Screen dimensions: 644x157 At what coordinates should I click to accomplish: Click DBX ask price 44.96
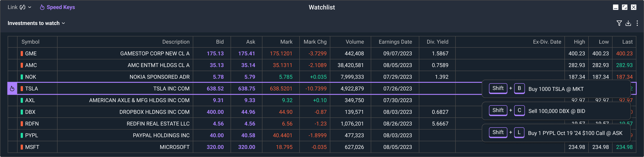pyautogui.click(x=248, y=112)
